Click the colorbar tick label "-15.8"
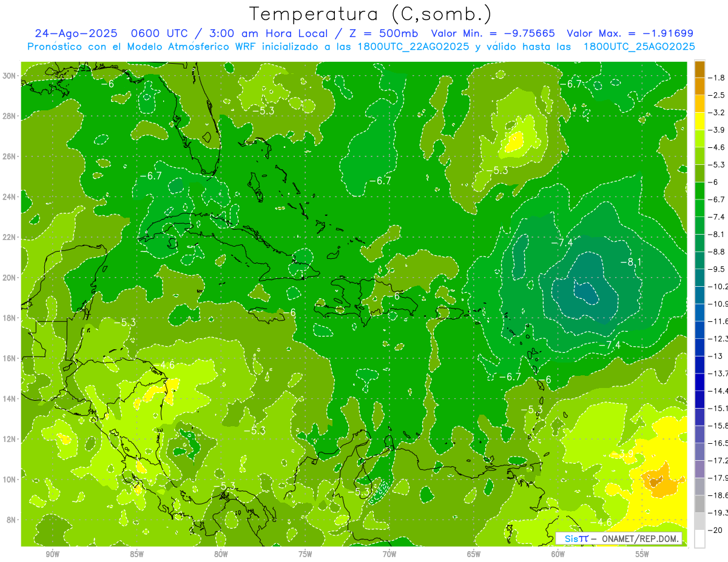Image resolution: width=728 pixels, height=562 pixels. [x=718, y=426]
